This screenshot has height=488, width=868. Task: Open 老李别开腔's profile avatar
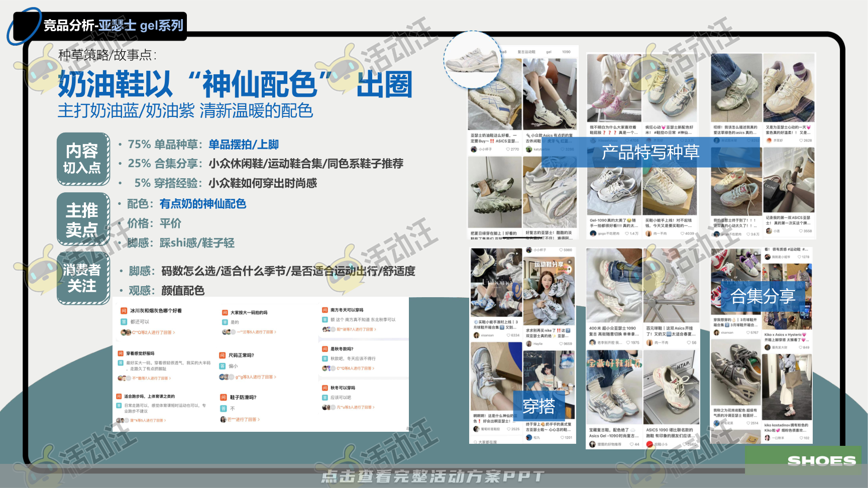click(592, 342)
